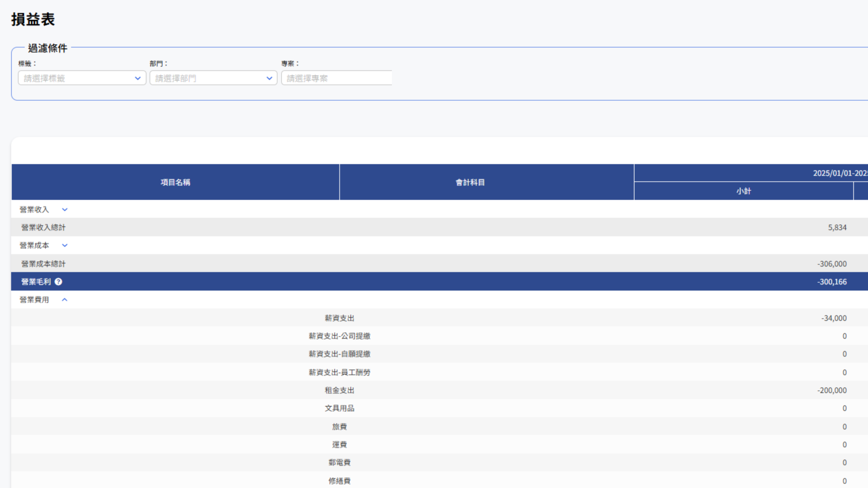
Task: Click the 營業毛利 highlighted row label
Action: (36, 282)
